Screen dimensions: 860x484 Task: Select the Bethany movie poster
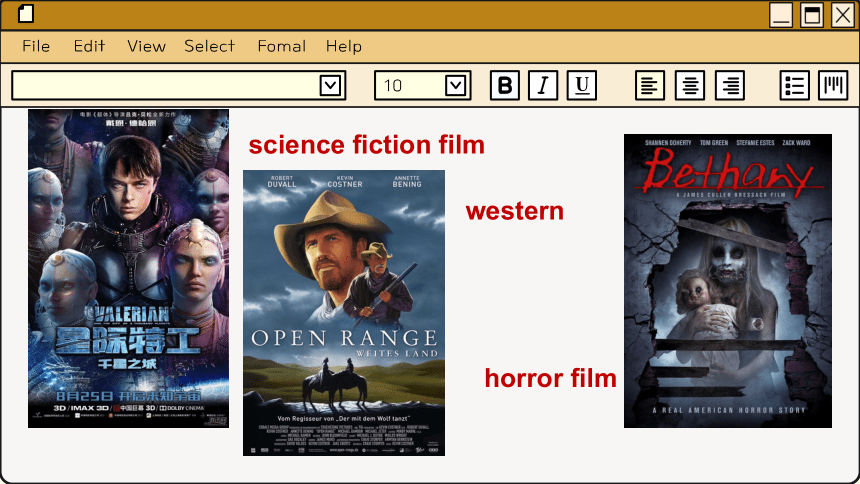(728, 281)
